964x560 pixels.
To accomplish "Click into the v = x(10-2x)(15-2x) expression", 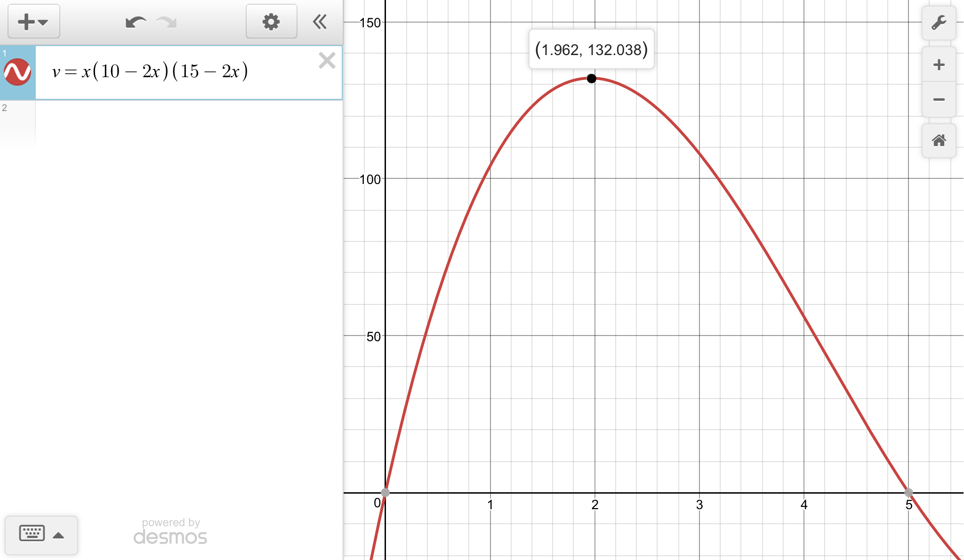I will (151, 72).
